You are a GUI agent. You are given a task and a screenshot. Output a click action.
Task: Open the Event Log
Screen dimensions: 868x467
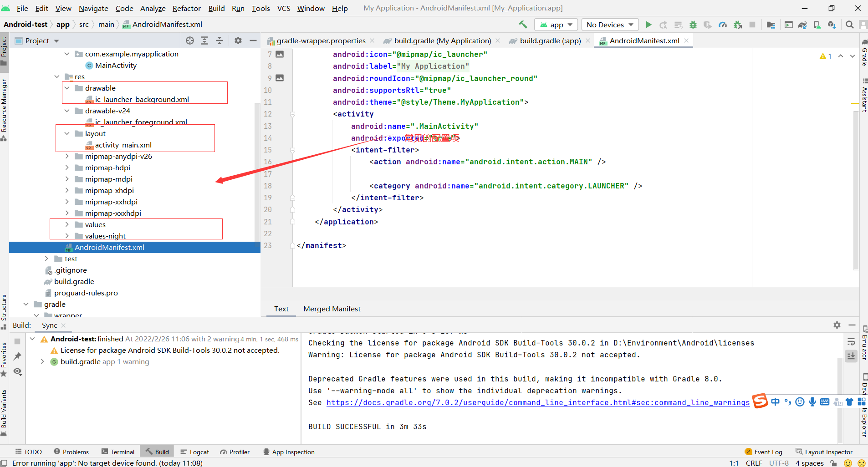point(764,452)
